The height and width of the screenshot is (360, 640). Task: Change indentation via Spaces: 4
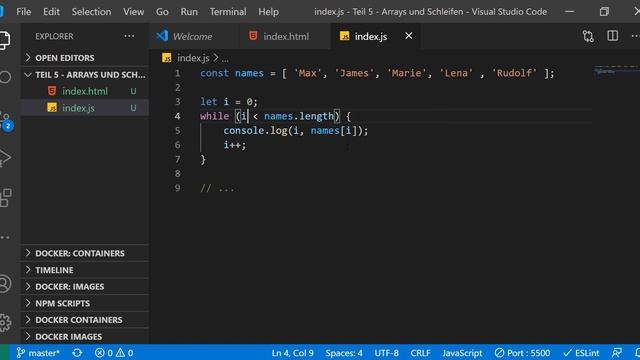point(344,353)
